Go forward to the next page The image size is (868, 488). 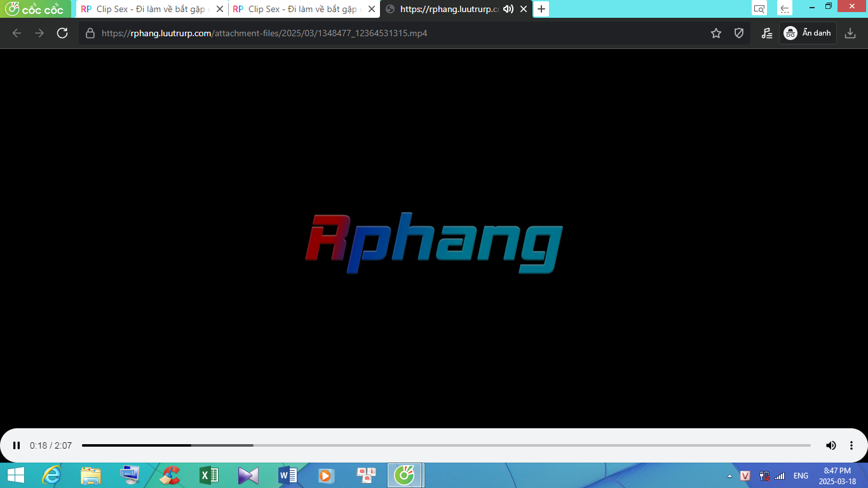(39, 33)
